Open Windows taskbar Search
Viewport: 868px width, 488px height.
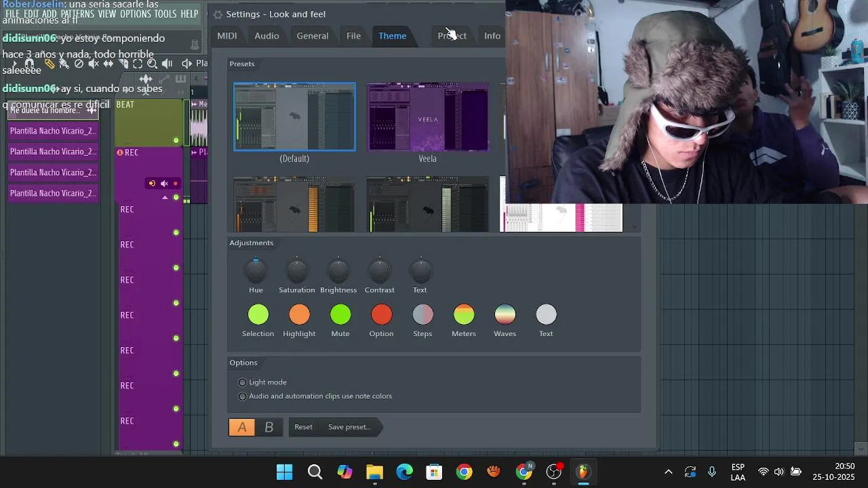click(315, 472)
